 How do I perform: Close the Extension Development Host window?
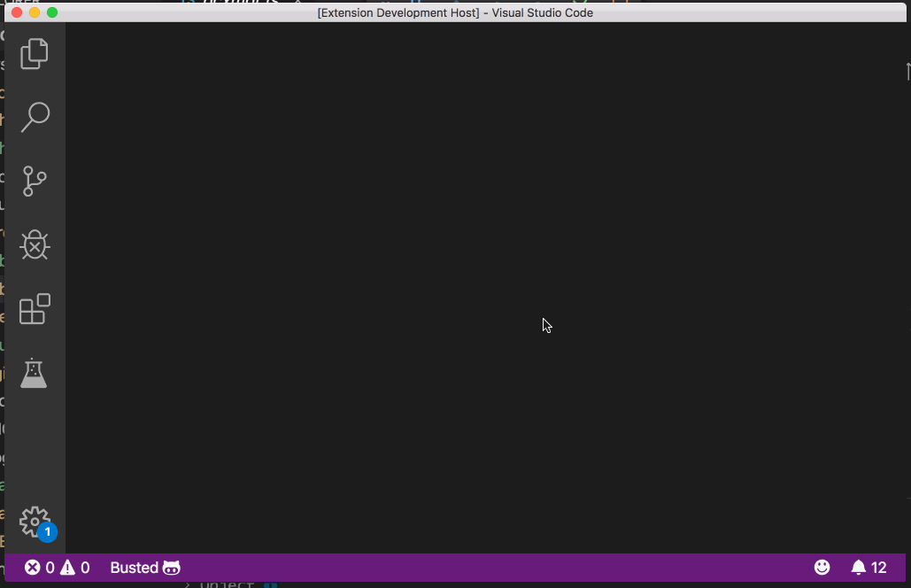pyautogui.click(x=17, y=12)
